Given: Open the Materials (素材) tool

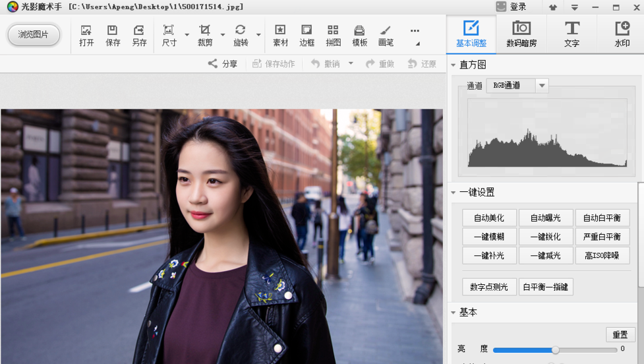Looking at the screenshot, I should click(x=280, y=35).
